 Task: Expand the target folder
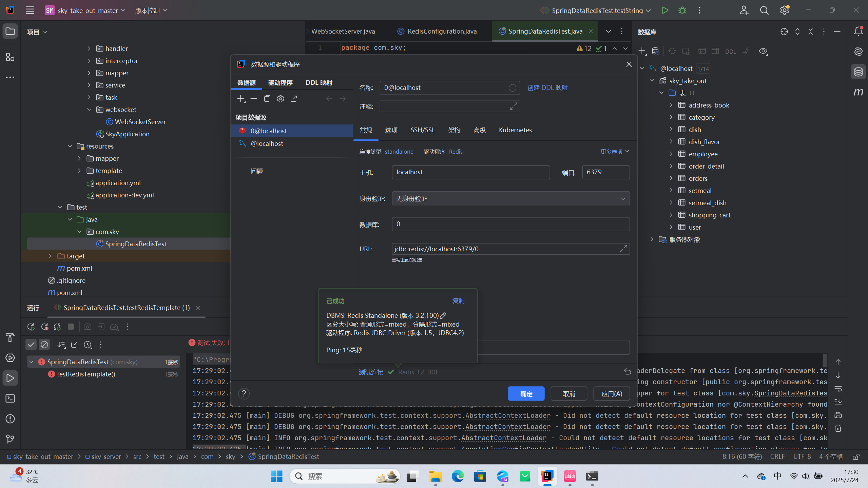tap(51, 256)
